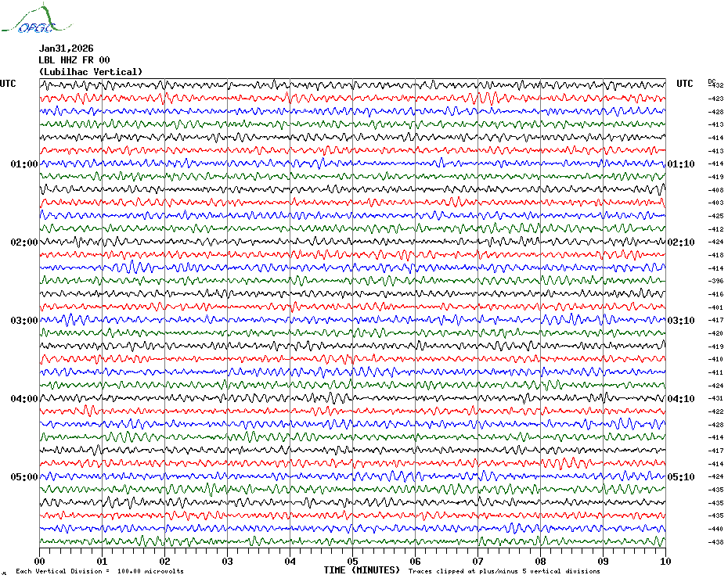Click the DC offset value -425
Screen dimensions: 728x582
716,216
